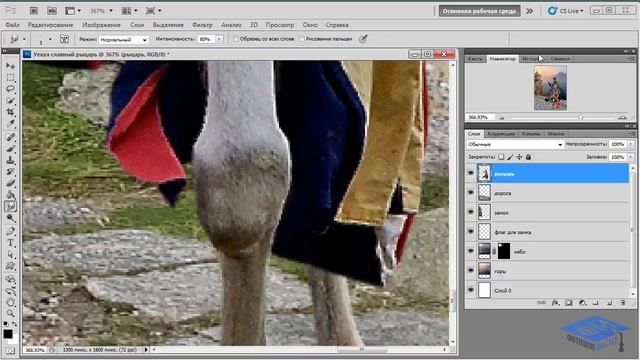
Task: Select the Paint Bucket tool
Action: tap(11, 195)
